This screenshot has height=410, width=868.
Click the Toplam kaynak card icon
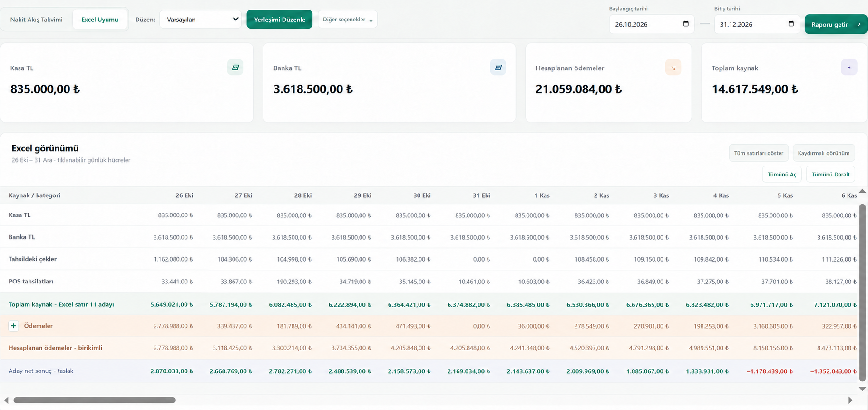[849, 68]
